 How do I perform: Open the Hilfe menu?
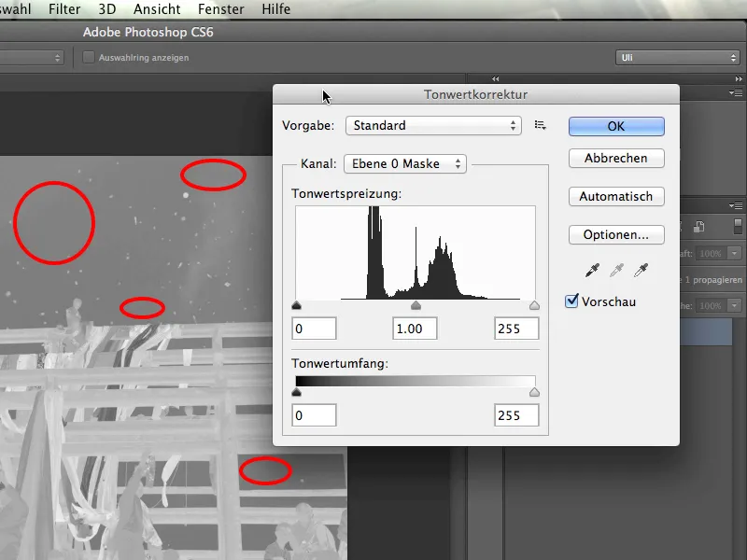click(275, 9)
